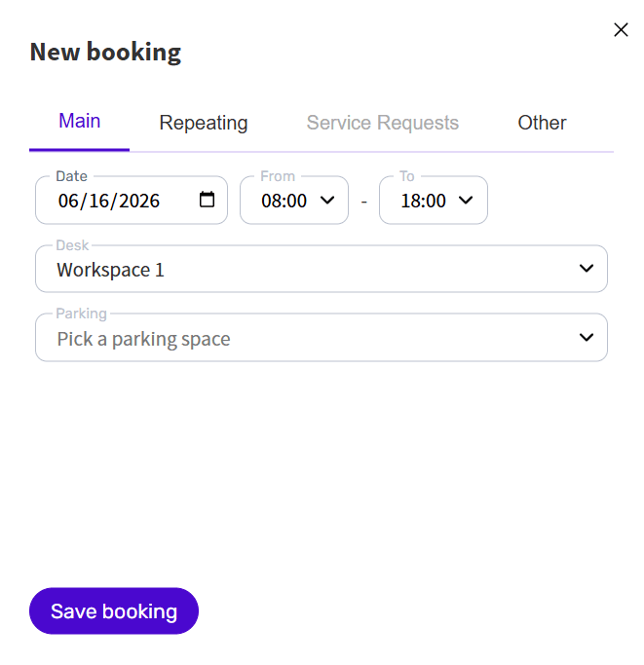Open the Other tab
This screenshot has height=665, width=644.
542,123
